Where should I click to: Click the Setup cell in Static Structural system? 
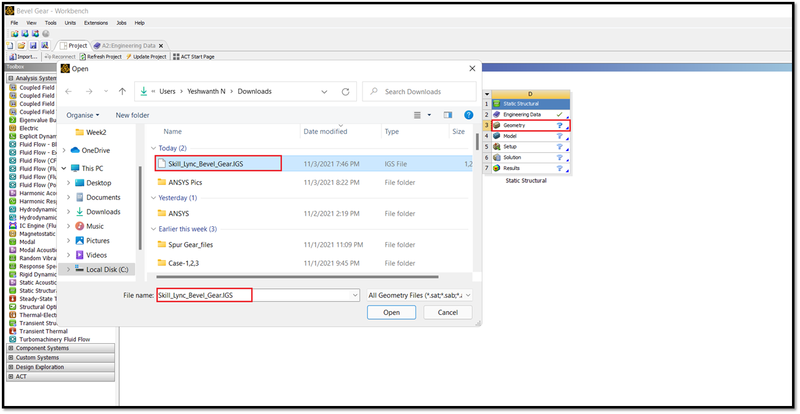[531, 147]
